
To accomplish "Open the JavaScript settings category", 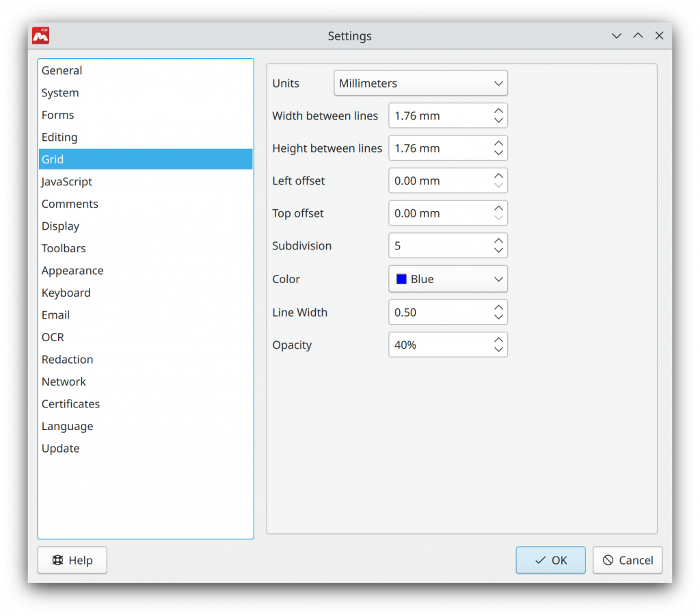I will [66, 182].
